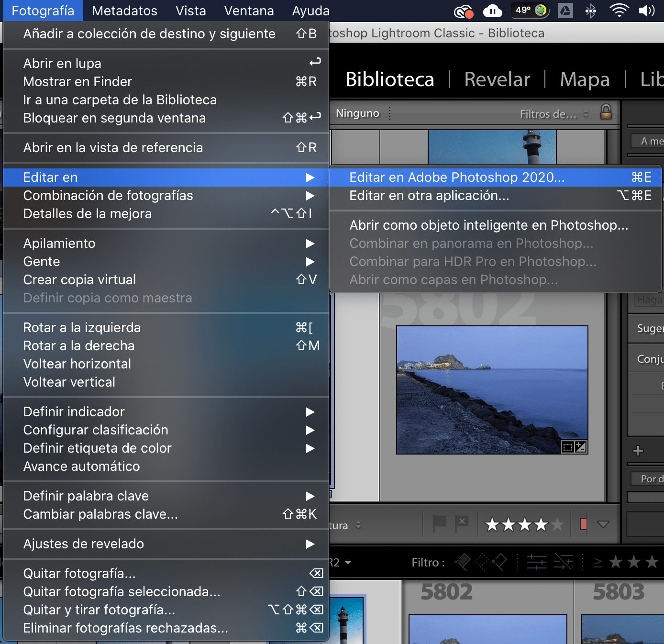
Task: Open the Ventana menu
Action: 249,11
